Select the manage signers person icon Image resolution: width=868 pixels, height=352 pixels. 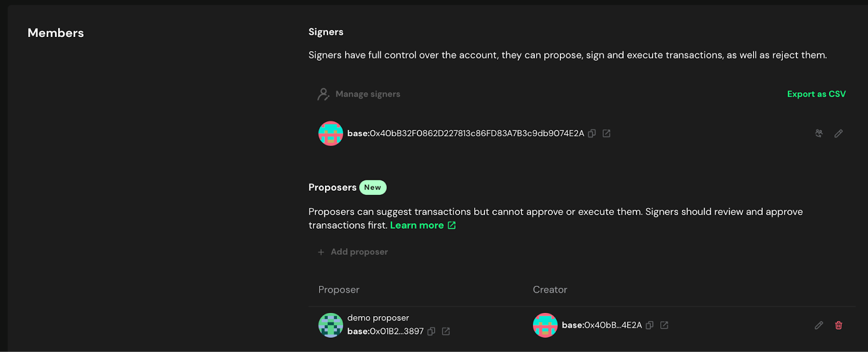[x=322, y=93]
